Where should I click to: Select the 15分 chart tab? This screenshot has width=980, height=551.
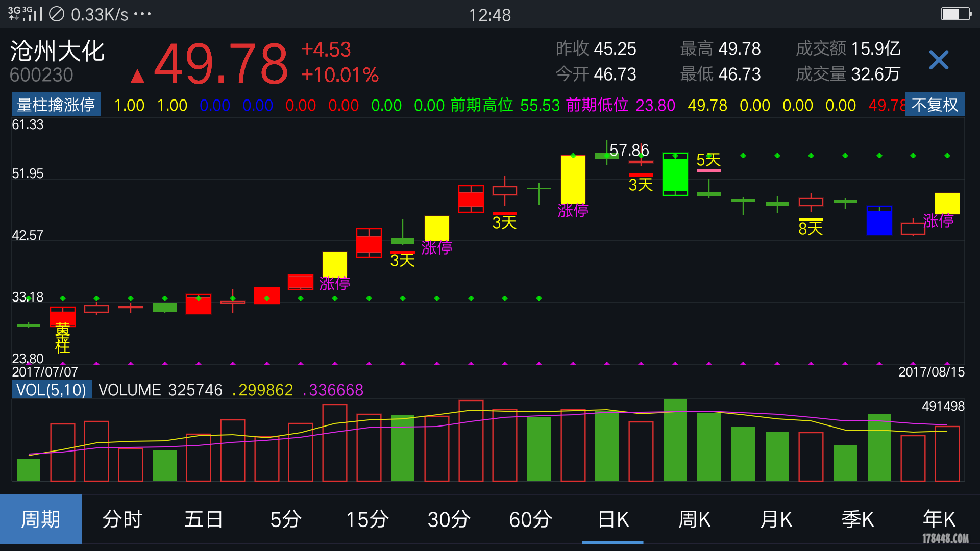click(367, 519)
